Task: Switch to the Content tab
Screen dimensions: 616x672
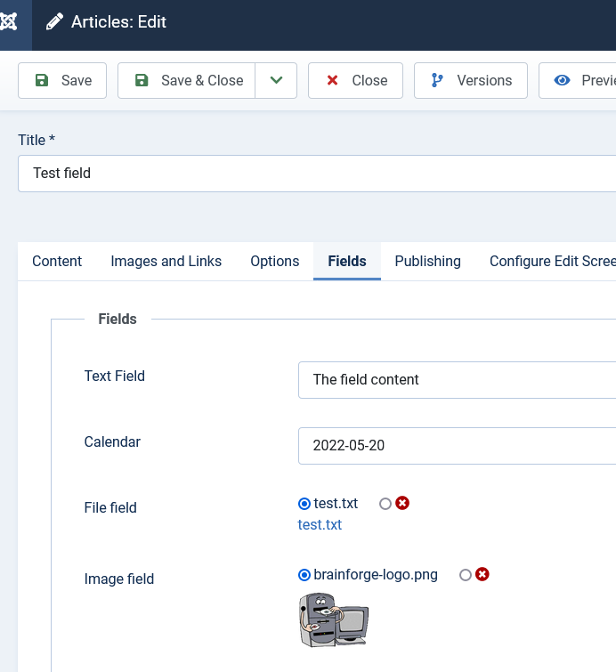Action: click(x=57, y=261)
